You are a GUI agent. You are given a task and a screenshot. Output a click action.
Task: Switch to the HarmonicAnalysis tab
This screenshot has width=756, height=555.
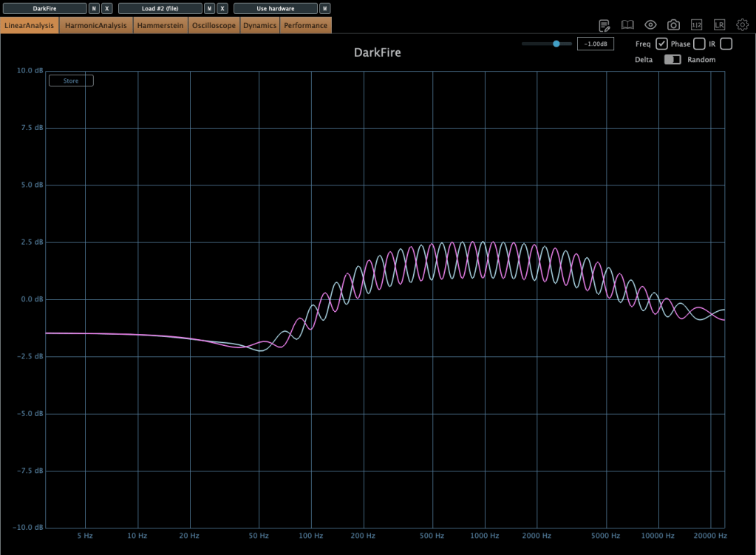coord(96,25)
